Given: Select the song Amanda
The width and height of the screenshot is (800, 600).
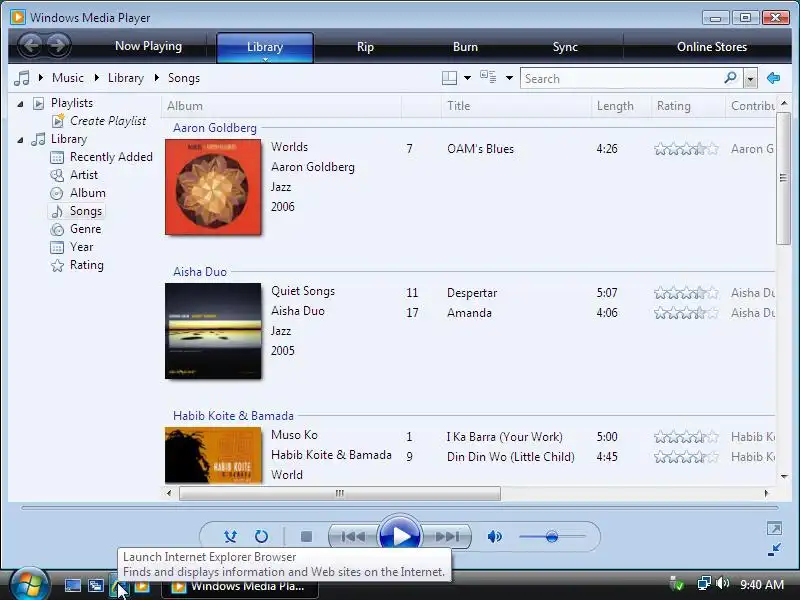Looking at the screenshot, I should [469, 313].
